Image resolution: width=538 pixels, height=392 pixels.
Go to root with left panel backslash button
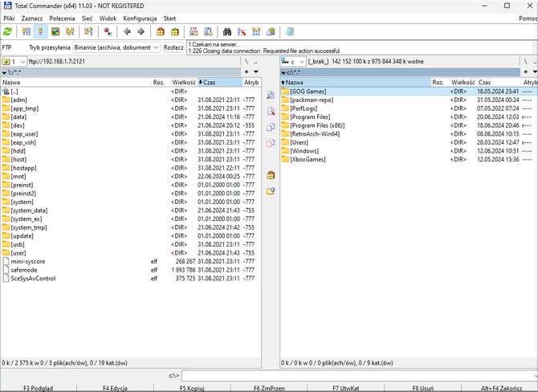pyautogui.click(x=247, y=61)
